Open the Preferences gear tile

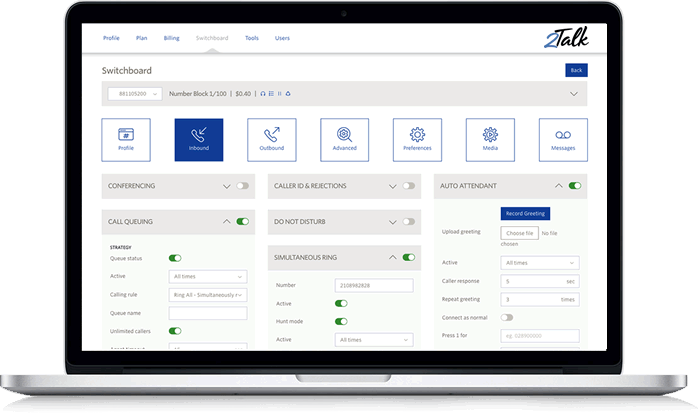(x=417, y=140)
